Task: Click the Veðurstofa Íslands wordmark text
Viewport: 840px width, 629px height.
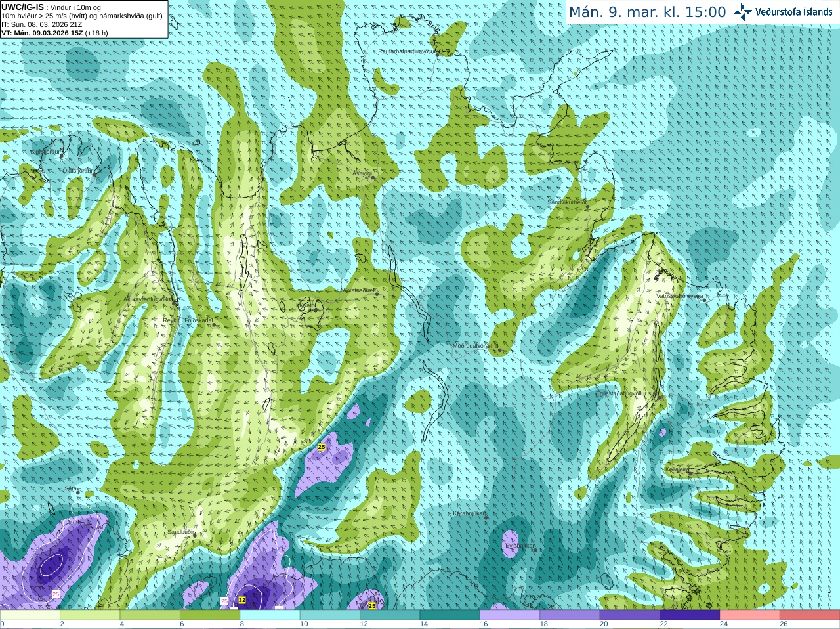Action: point(793,12)
